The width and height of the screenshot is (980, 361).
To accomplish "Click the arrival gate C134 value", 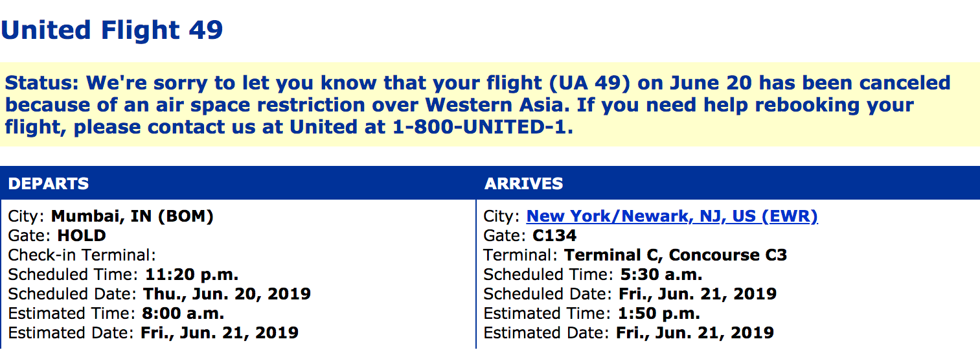I will pos(554,236).
